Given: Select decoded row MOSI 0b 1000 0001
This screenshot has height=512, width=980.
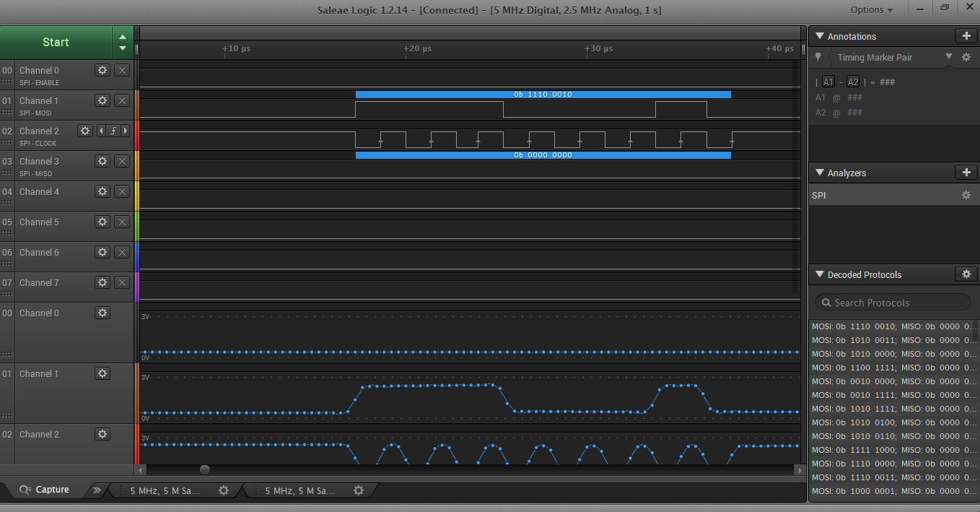Looking at the screenshot, I should coord(894,491).
